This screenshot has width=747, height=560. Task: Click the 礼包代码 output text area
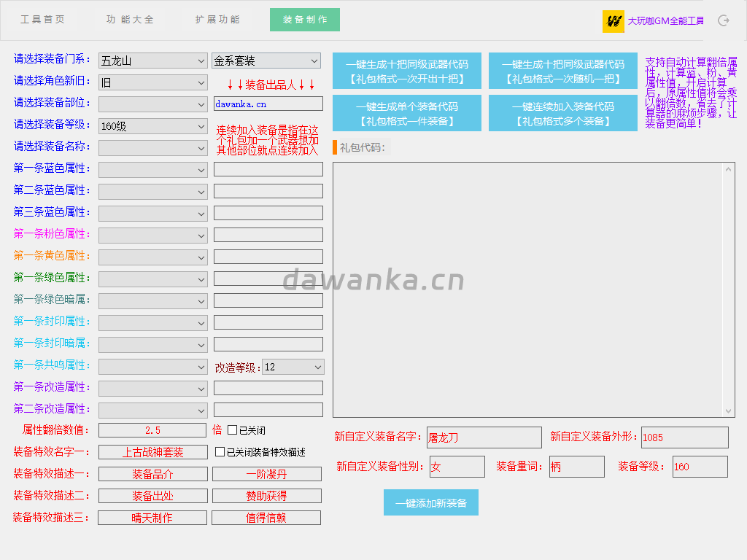pyautogui.click(x=533, y=289)
